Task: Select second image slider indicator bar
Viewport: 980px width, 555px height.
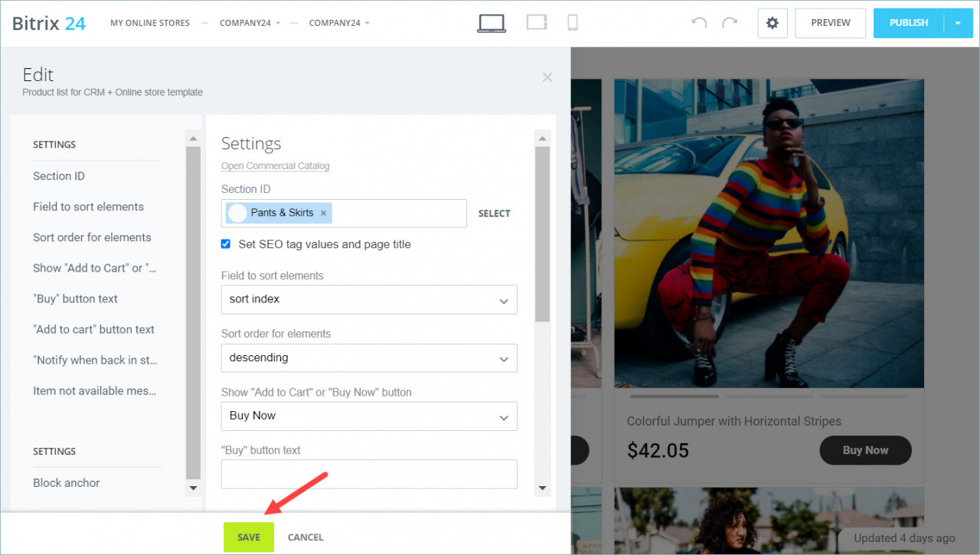Action: (x=769, y=397)
